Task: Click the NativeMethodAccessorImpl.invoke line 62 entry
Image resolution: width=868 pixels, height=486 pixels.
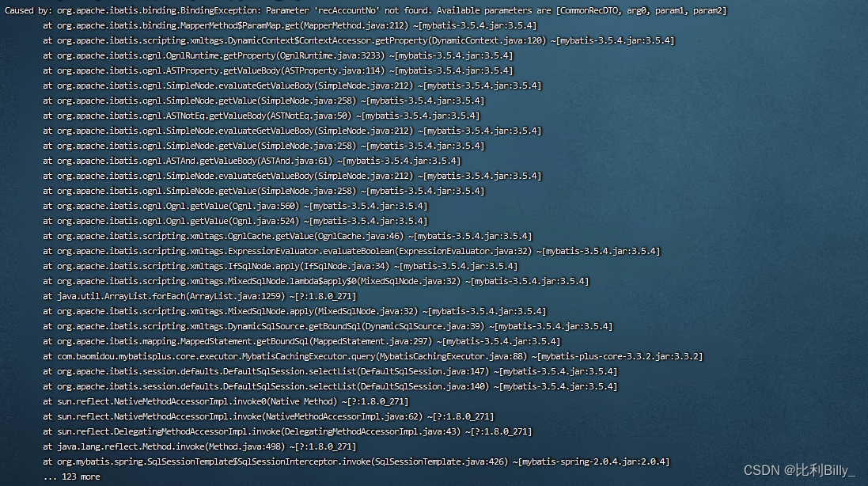Action: click(x=268, y=416)
